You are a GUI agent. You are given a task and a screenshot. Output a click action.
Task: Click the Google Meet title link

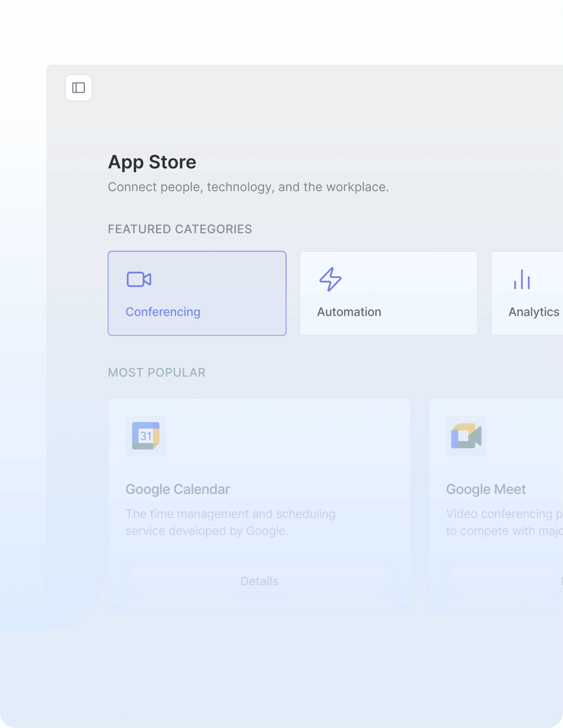click(x=486, y=489)
